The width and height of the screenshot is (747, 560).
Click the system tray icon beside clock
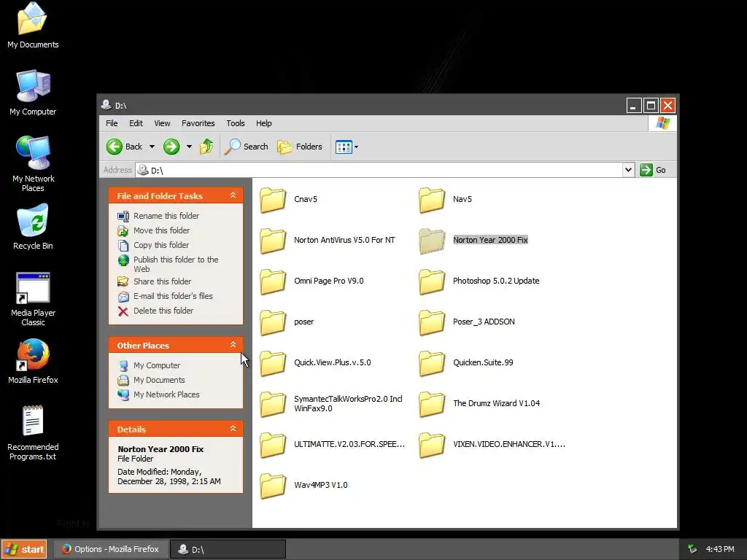coord(693,549)
